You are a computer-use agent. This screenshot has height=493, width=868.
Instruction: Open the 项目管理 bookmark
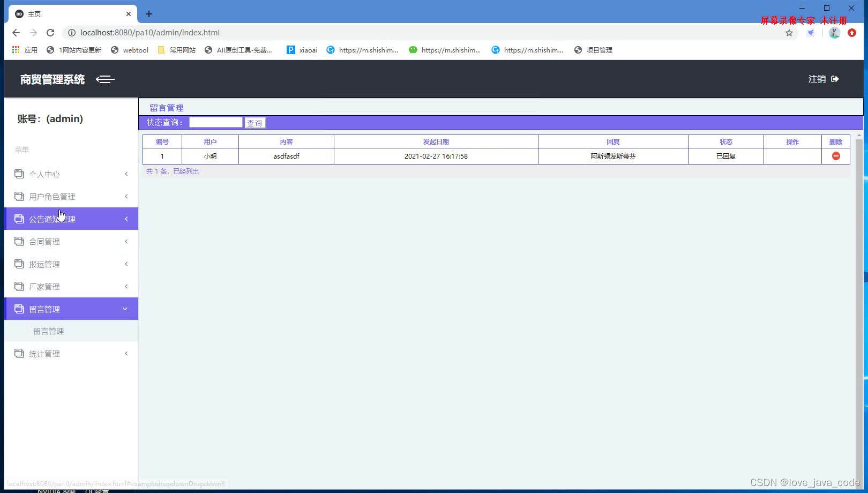[593, 50]
